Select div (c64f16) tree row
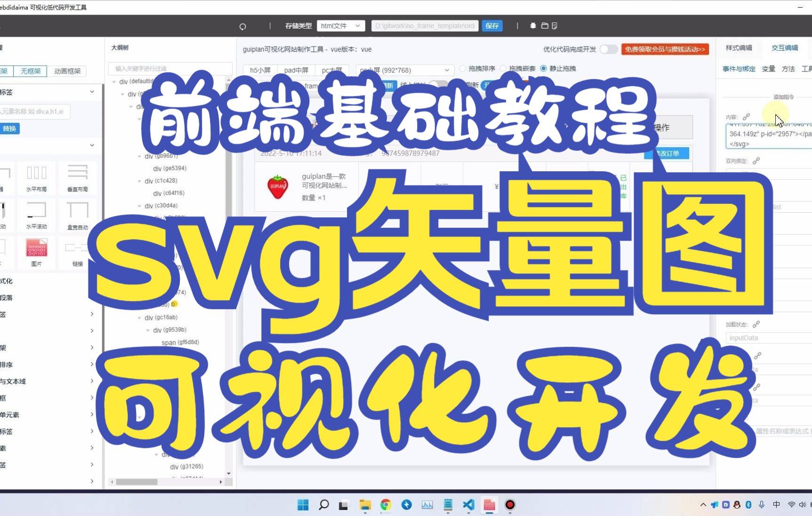The image size is (812, 516). tap(169, 193)
